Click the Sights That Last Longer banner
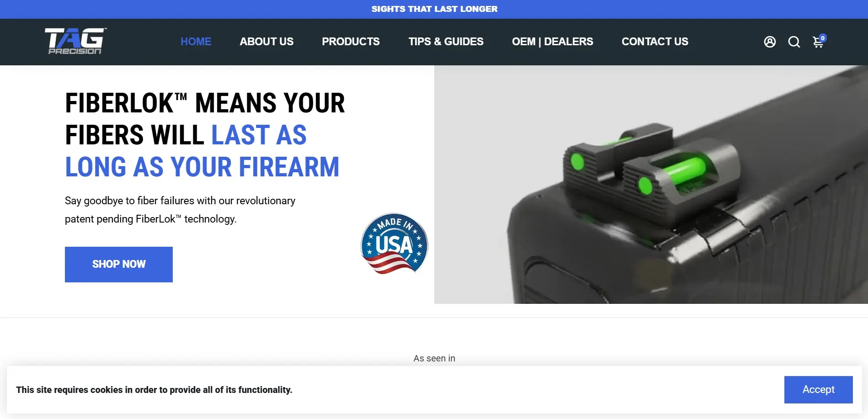The width and height of the screenshot is (868, 419). click(x=434, y=9)
